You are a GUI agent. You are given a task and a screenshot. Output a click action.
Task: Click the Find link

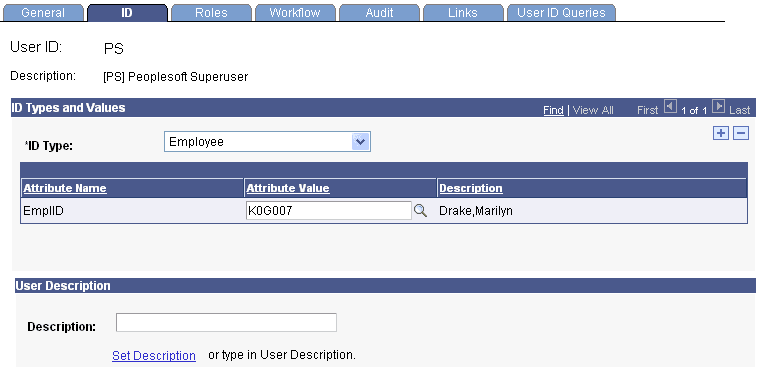(x=553, y=110)
